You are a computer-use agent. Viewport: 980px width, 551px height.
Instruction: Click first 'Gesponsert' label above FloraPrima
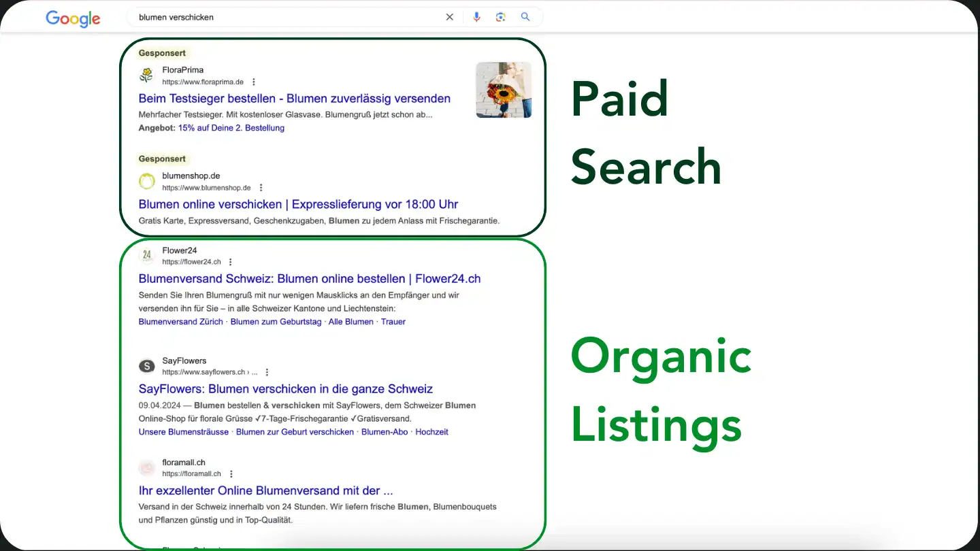click(162, 53)
